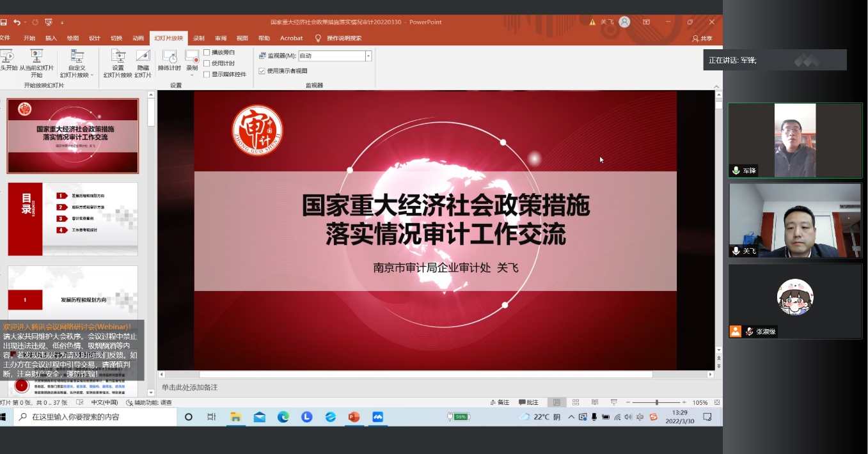Image resolution: width=868 pixels, height=454 pixels.
Task: Switch to slide sorter view in status bar
Action: [576, 402]
